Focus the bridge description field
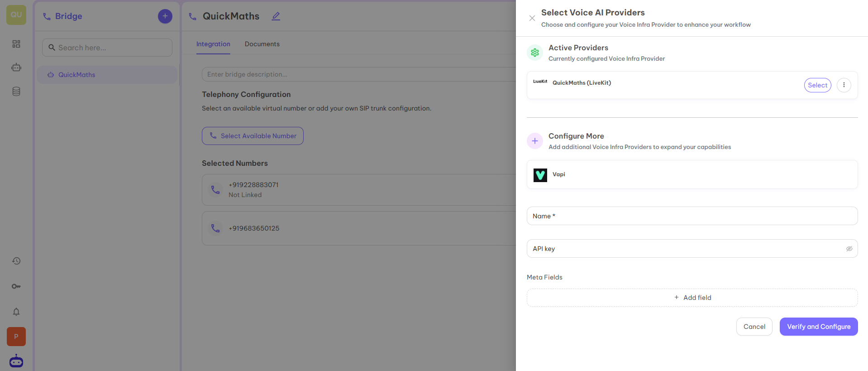This screenshot has height=371, width=868. [x=358, y=74]
